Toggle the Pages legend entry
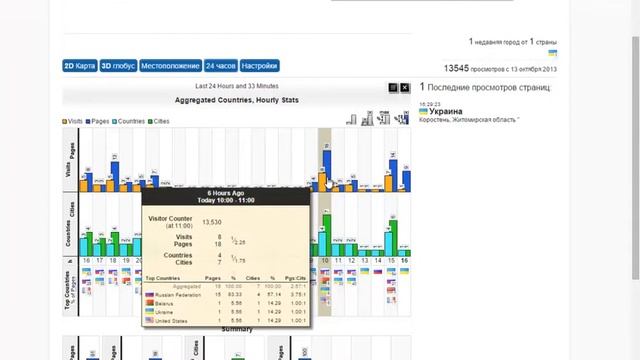The height and width of the screenshot is (360, 640). coord(97,121)
